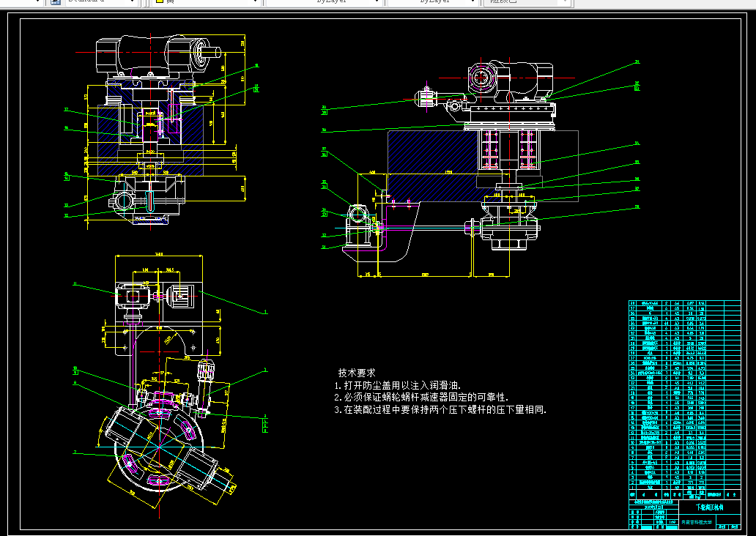The image size is (756, 536).
Task: Open the first ByLayer linetype dropdown
Action: (323, 1)
